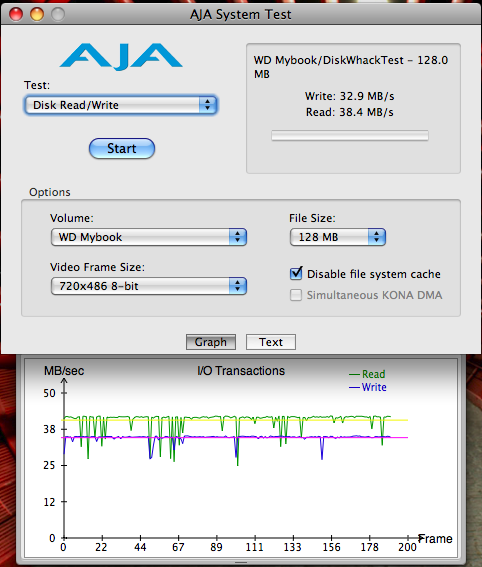The width and height of the screenshot is (482, 567).
Task: Click the Frame axis label
Action: click(x=435, y=539)
